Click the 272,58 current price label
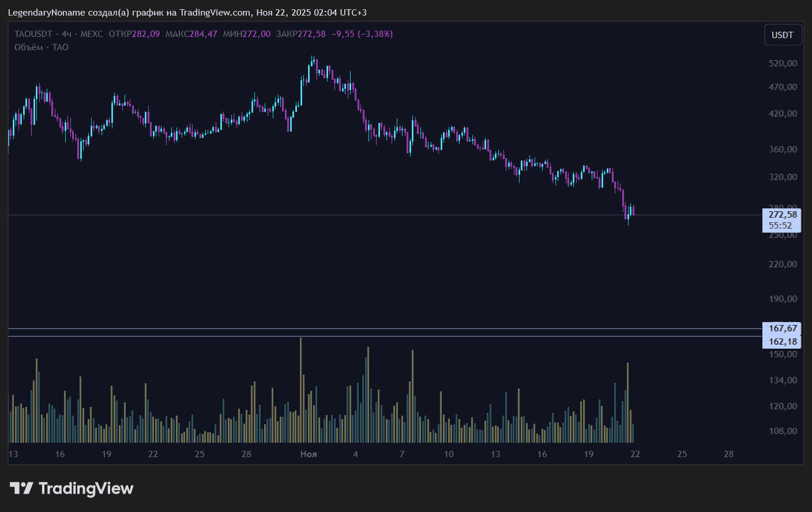The height and width of the screenshot is (512, 812). pos(782,215)
